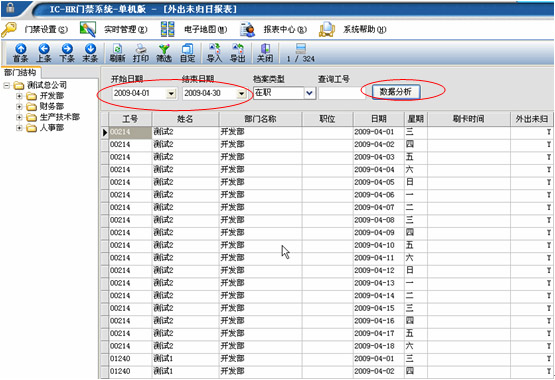Image resolution: width=555 pixels, height=380 pixels.
Task: Sort by the 工号 column header
Action: [130, 119]
